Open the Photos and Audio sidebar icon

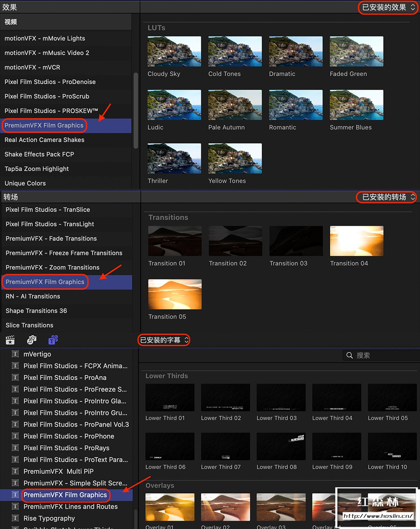click(x=32, y=340)
